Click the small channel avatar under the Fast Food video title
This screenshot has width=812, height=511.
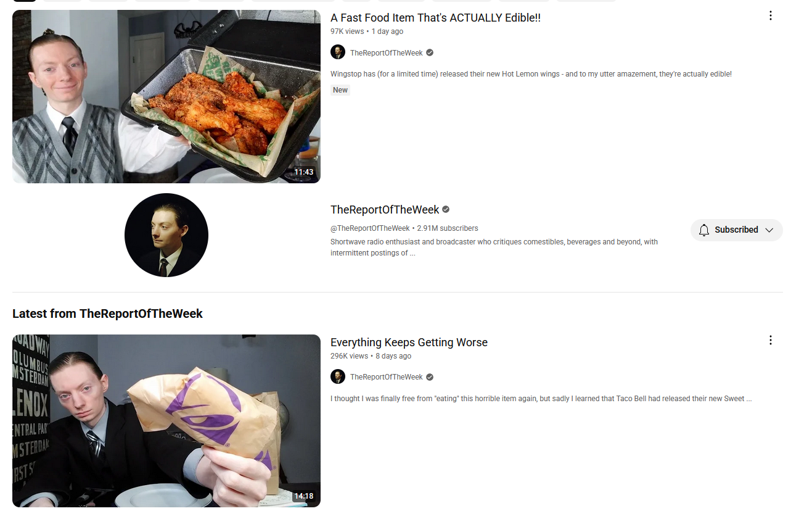[338, 52]
